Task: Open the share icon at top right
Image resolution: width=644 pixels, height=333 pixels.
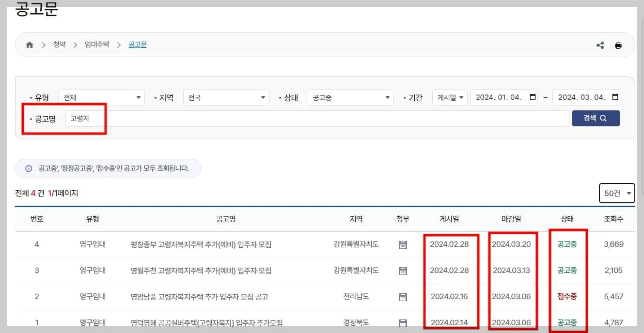Action: pos(600,45)
